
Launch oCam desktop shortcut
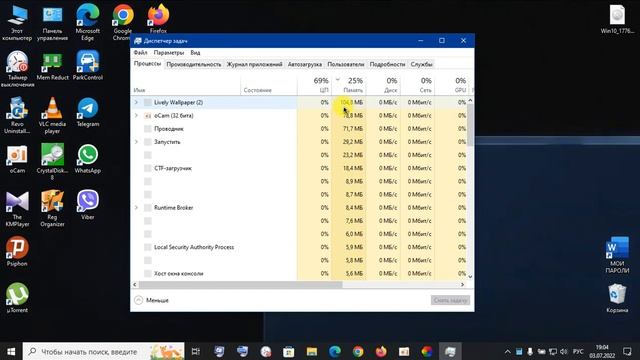click(x=17, y=159)
